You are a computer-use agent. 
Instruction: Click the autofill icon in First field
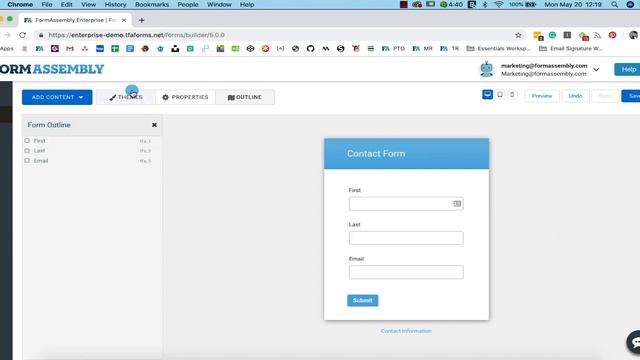pyautogui.click(x=457, y=204)
